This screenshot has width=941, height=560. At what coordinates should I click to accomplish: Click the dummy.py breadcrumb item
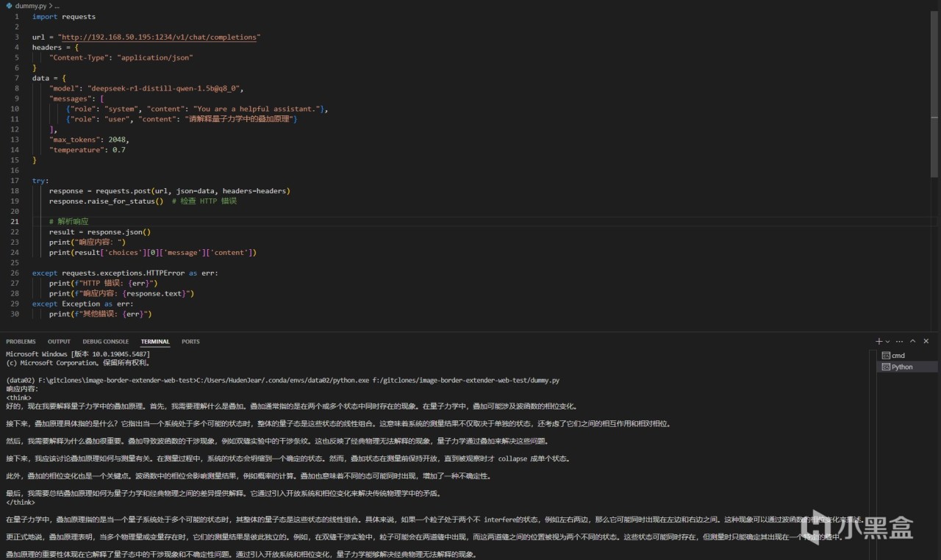(31, 5)
